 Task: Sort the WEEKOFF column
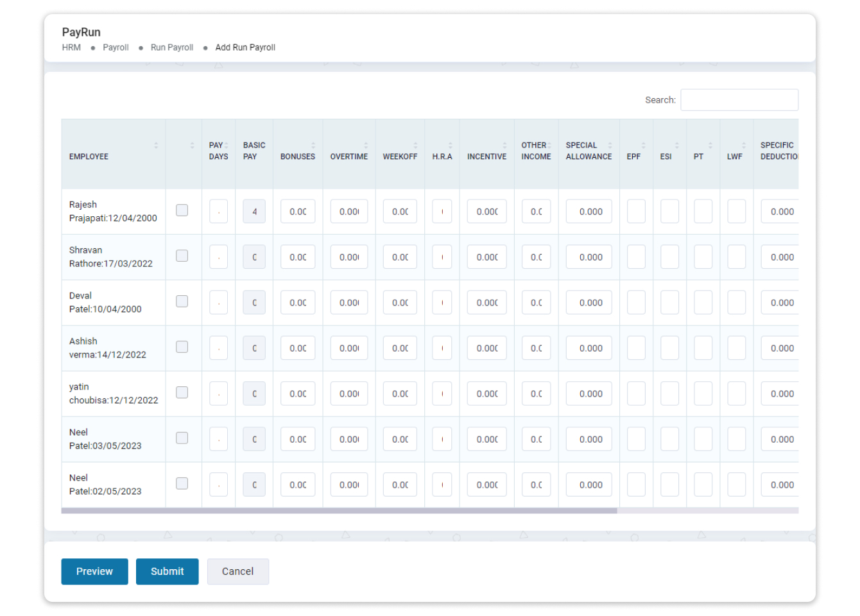(416, 146)
